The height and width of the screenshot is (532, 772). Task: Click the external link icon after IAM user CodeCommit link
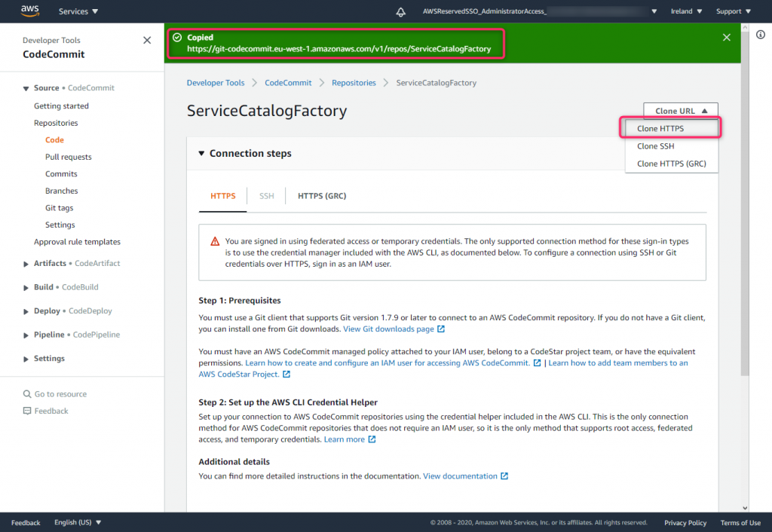click(537, 362)
